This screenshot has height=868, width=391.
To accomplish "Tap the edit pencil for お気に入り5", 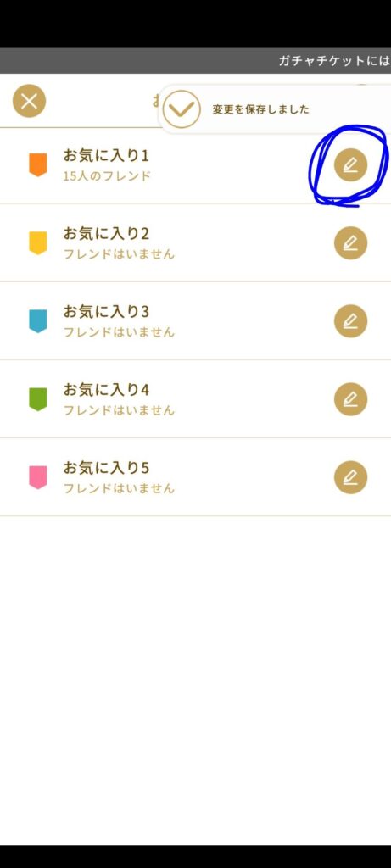I will tap(350, 477).
